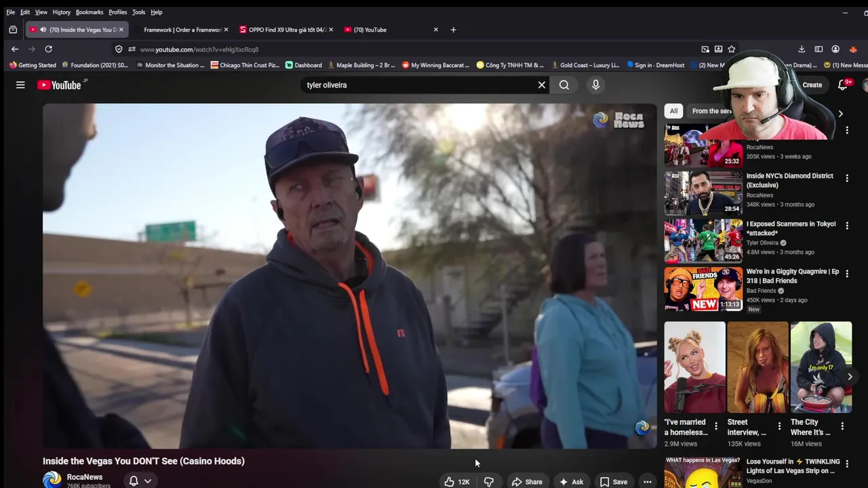Viewport: 868px width, 488px height.
Task: Show next Shorts with right arrow
Action: [850, 377]
